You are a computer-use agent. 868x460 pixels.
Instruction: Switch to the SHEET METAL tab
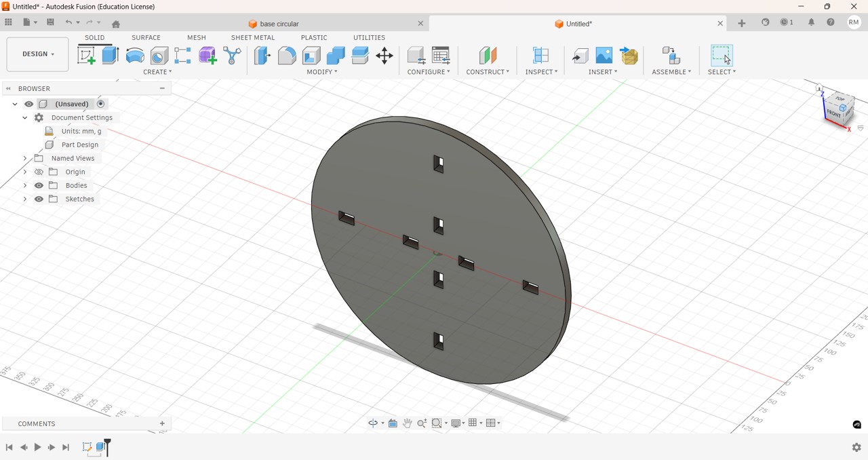[x=253, y=38]
